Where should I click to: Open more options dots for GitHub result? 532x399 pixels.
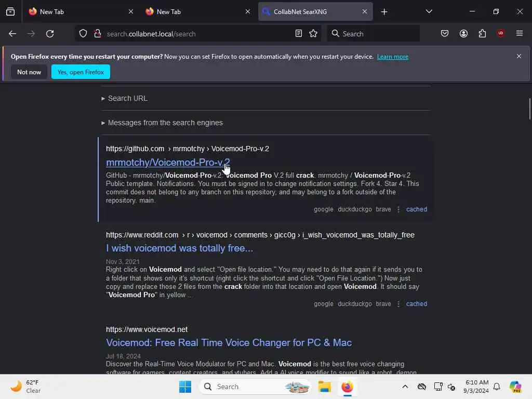point(398,209)
